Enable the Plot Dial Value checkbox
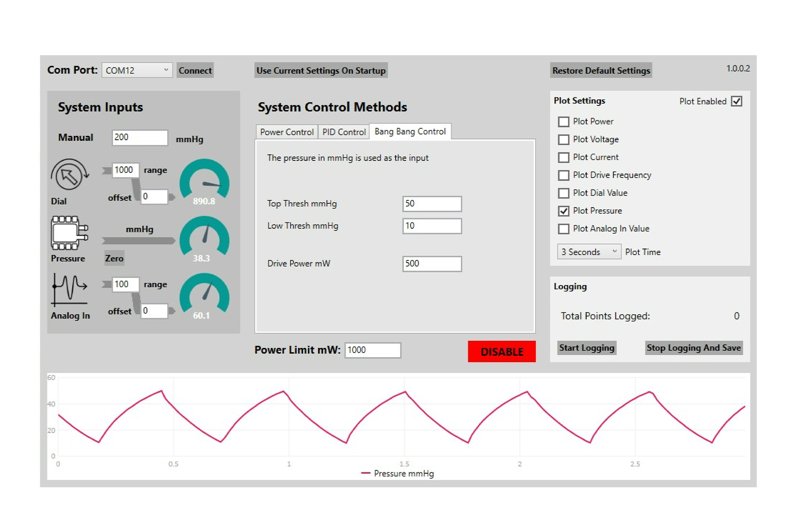This screenshot has width=798, height=532. tap(564, 193)
